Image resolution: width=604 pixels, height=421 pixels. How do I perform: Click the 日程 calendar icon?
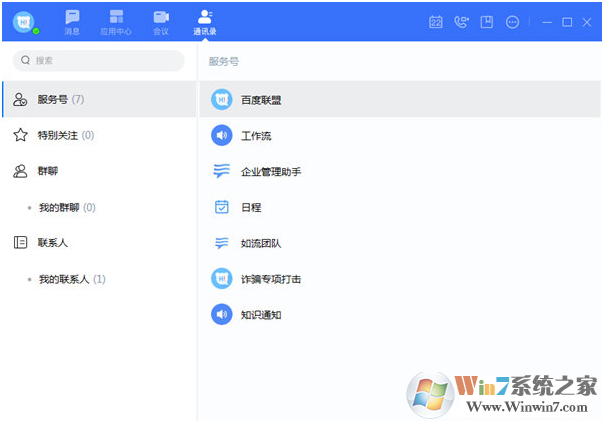[x=221, y=207]
